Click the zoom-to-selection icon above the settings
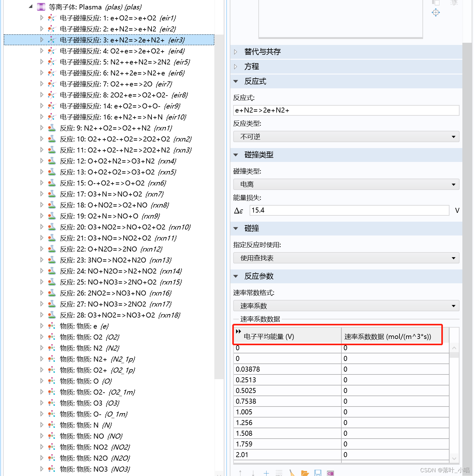 pyautogui.click(x=436, y=13)
